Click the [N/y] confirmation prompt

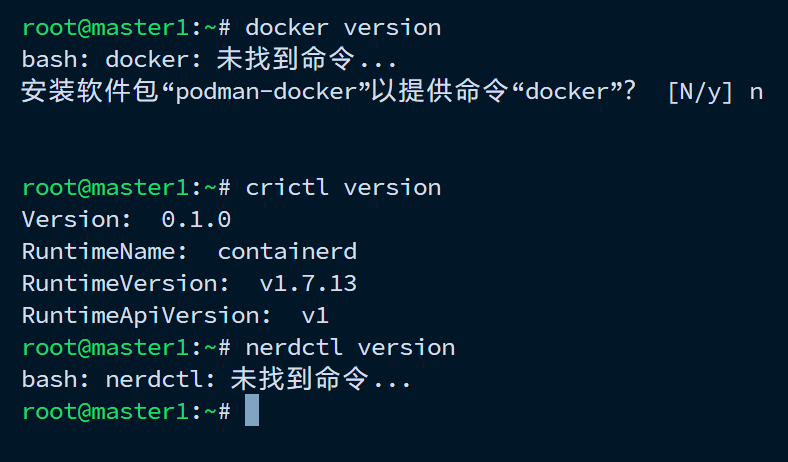click(x=700, y=92)
